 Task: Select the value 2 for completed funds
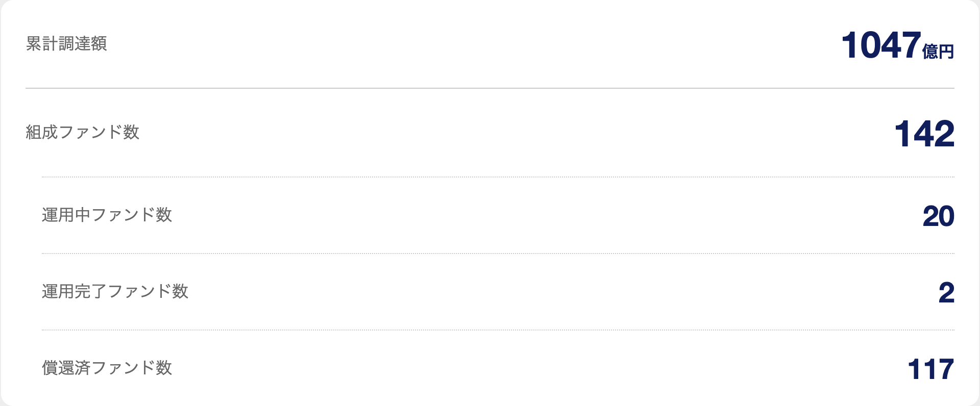[946, 293]
